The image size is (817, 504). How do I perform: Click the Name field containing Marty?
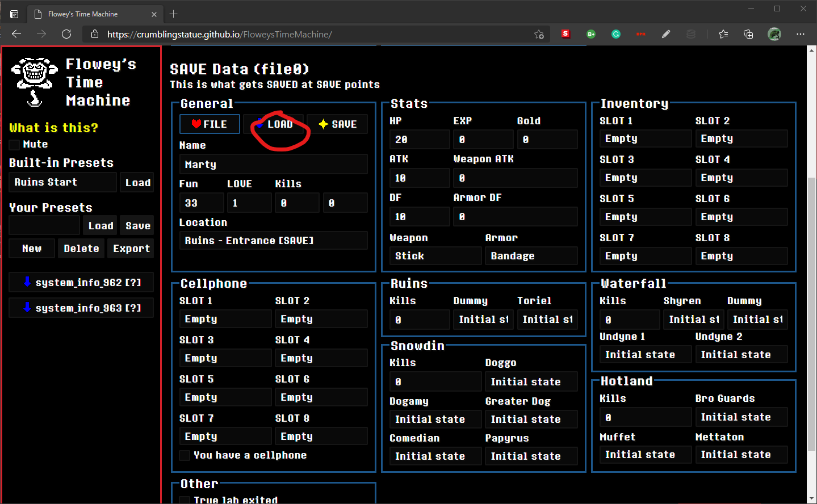(x=274, y=165)
